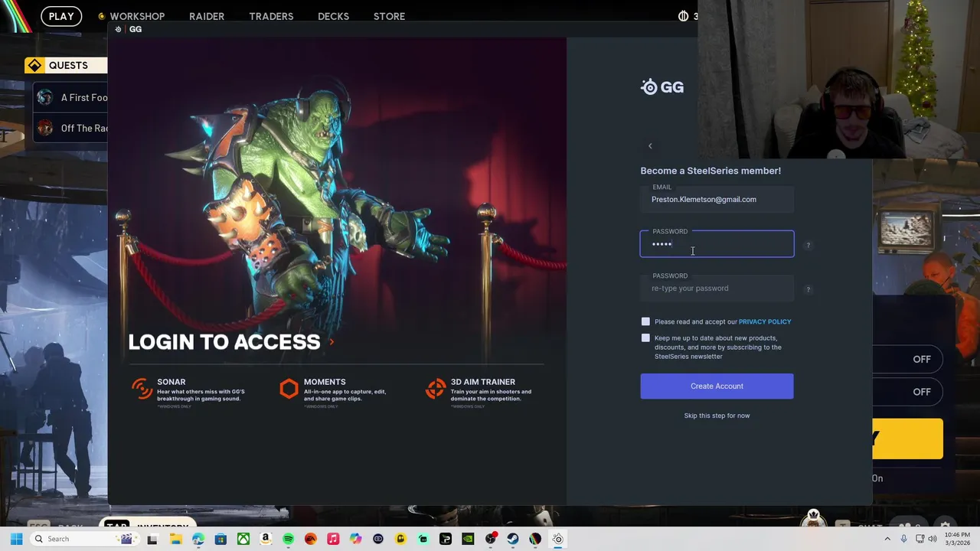This screenshot has width=980, height=551.
Task: Open the NVIDIA app from the taskbar
Action: coord(468,539)
